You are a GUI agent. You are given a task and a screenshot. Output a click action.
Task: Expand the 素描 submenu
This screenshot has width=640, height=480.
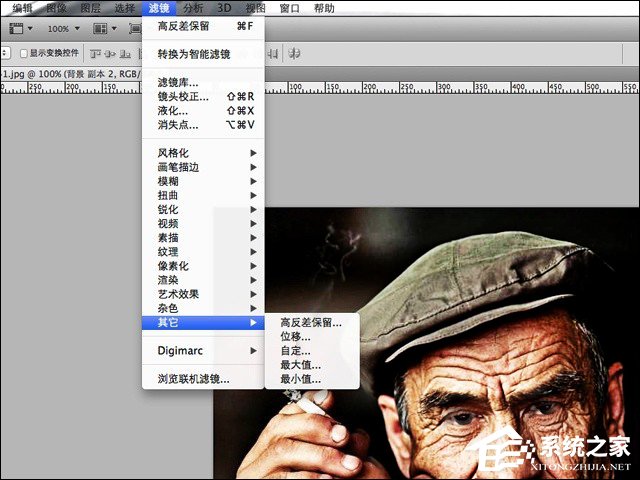point(203,238)
